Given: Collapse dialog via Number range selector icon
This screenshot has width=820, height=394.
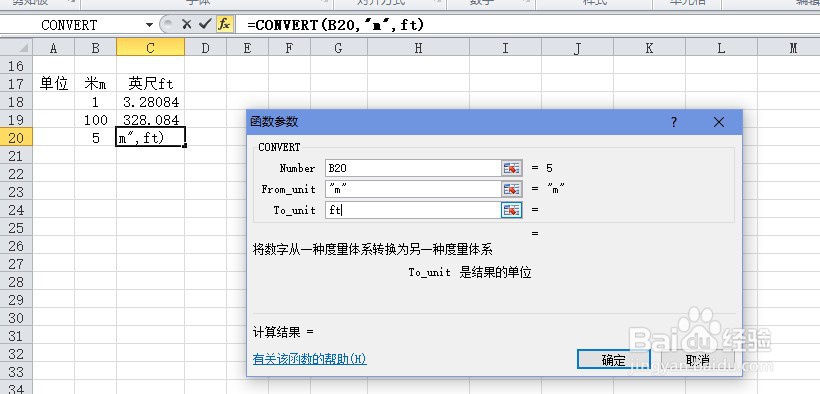Looking at the screenshot, I should (511, 168).
